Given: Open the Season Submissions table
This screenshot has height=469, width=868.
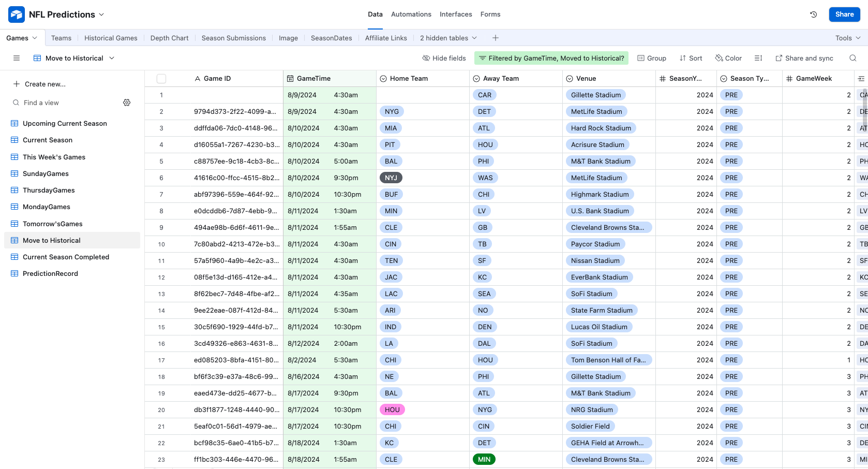Looking at the screenshot, I should 234,38.
